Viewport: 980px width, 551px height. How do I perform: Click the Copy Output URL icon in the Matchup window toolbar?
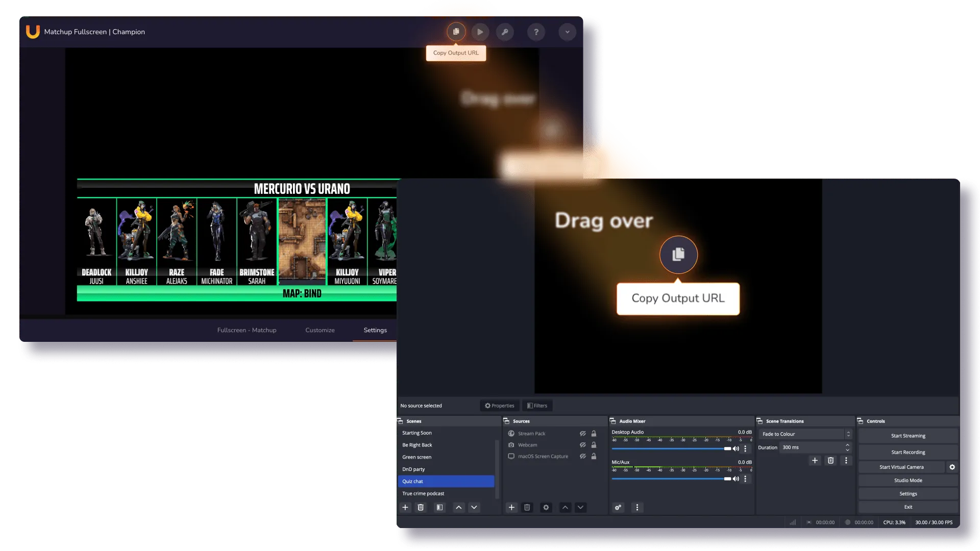pos(456,32)
